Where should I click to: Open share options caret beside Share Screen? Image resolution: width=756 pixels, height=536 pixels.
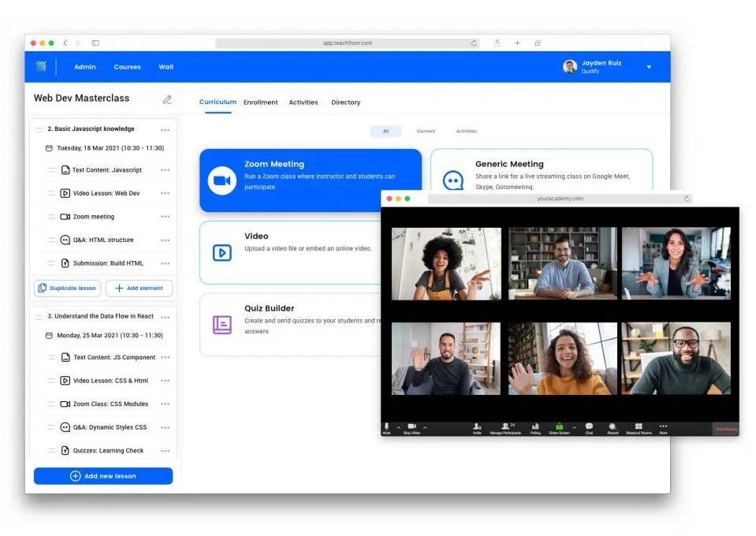[x=574, y=427]
